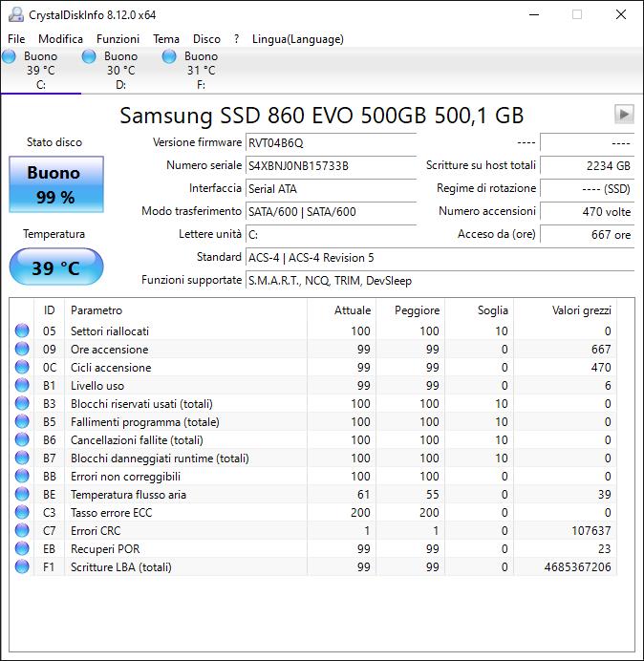The image size is (644, 661).
Task: Click the 39 °C temperature button
Action: pos(56,267)
